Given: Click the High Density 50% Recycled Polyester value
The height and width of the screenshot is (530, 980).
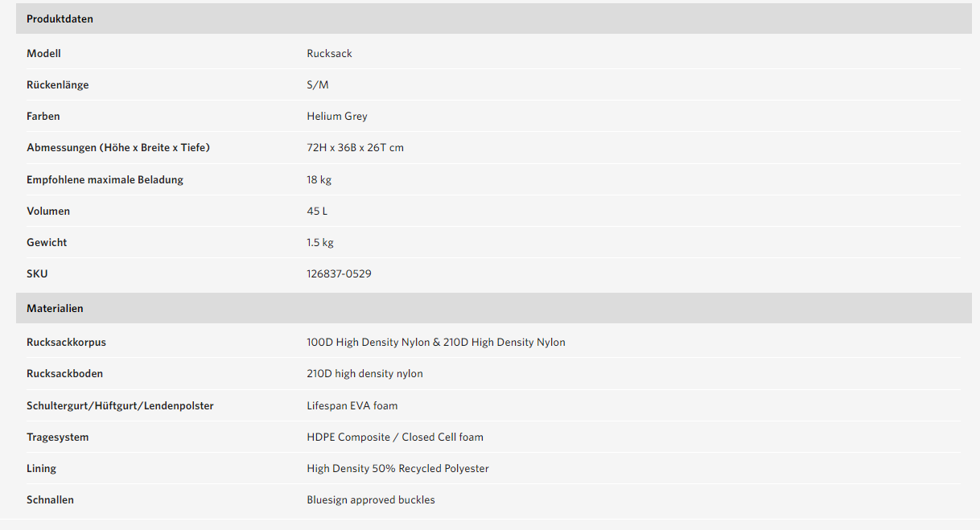Looking at the screenshot, I should tap(397, 468).
